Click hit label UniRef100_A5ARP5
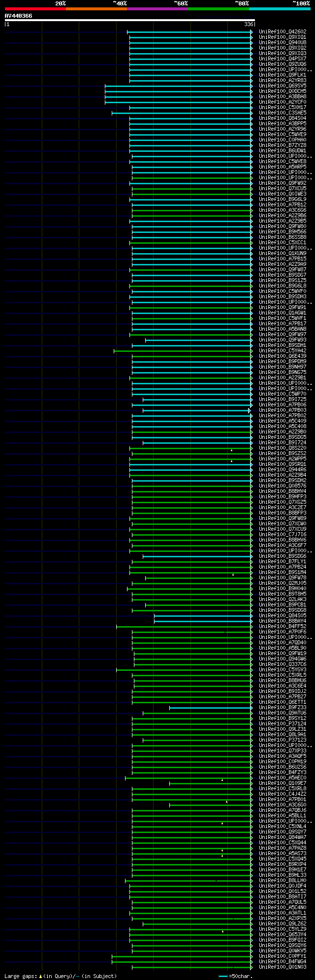The image size is (315, 980). click(x=283, y=167)
